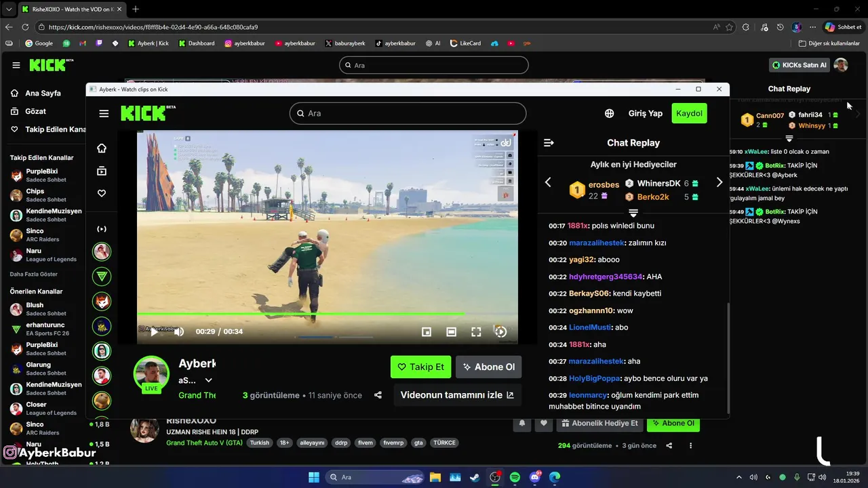Play the clip in popup player
The image size is (868, 488).
pyautogui.click(x=155, y=331)
